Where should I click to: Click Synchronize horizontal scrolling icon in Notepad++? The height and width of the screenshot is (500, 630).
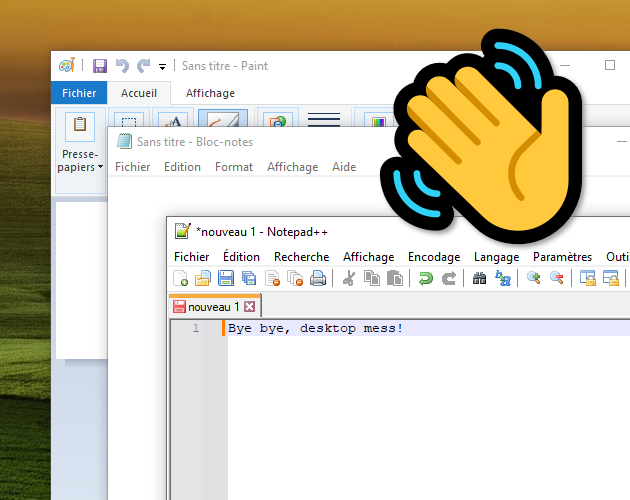611,278
